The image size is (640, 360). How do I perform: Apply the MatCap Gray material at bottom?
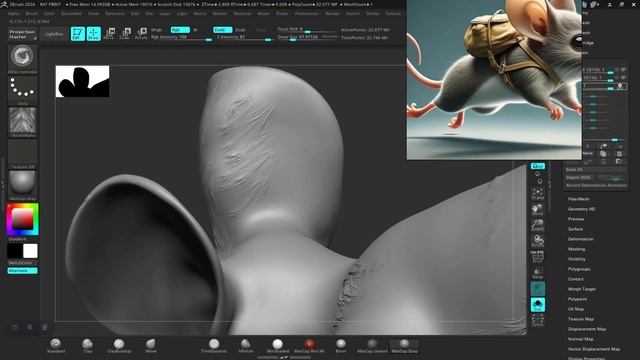click(404, 345)
